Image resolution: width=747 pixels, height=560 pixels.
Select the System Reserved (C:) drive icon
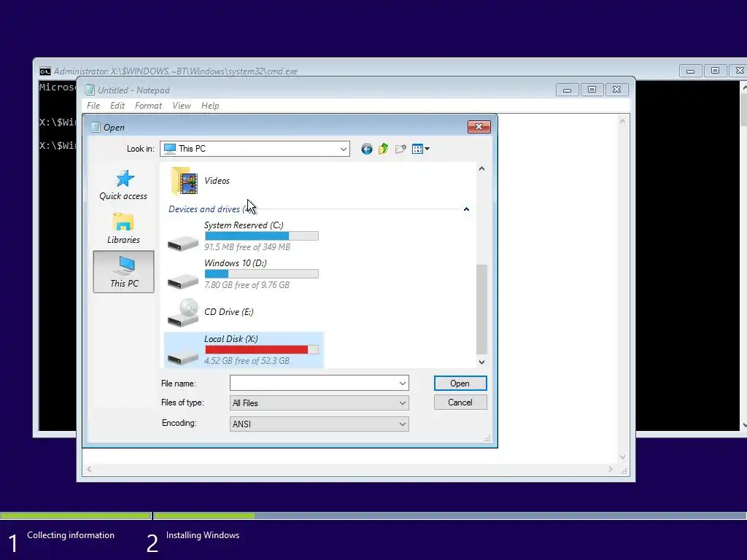point(183,244)
